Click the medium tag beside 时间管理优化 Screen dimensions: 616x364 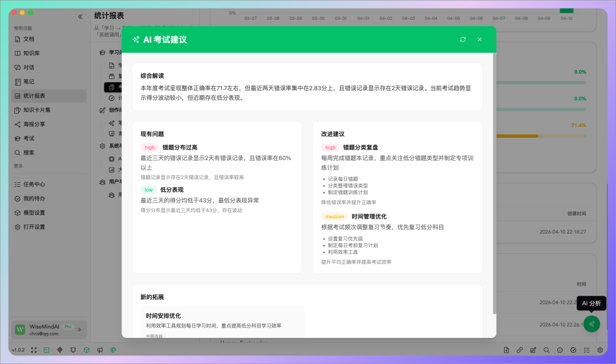tap(335, 216)
